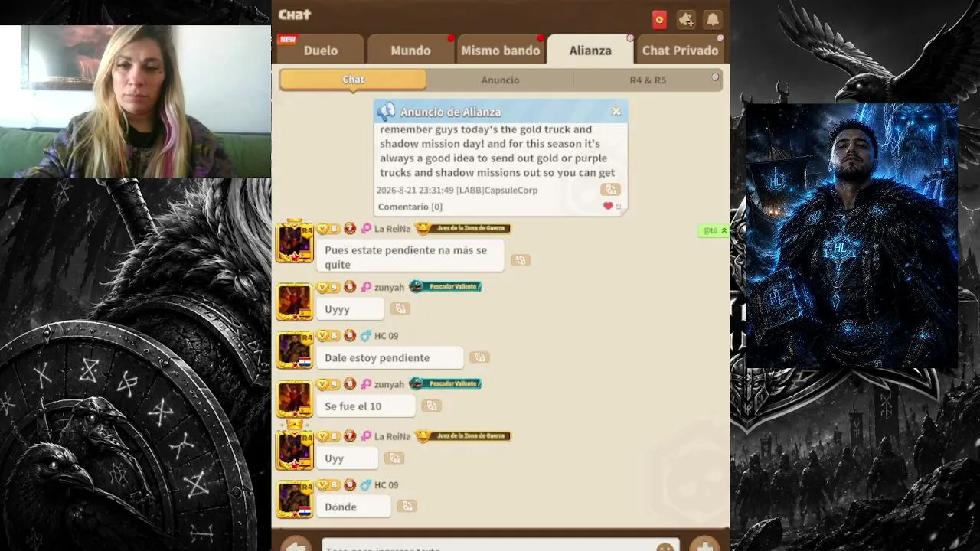The width and height of the screenshot is (980, 551).
Task: Expand the @tú mentions indicator
Action: [x=714, y=230]
